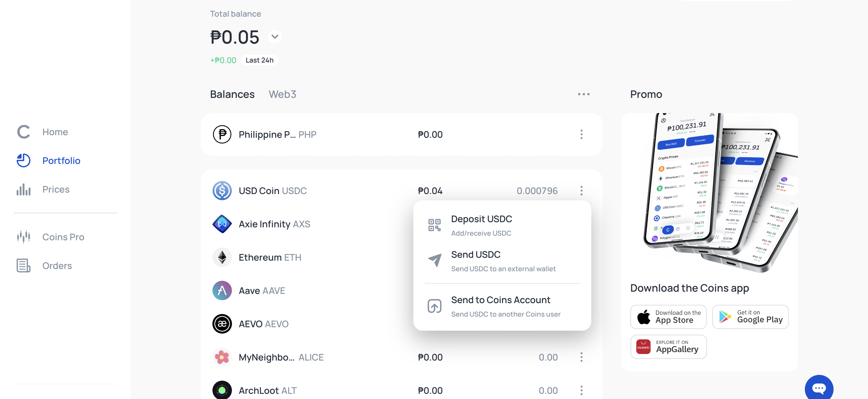Open the Home page via the C logo icon

[24, 132]
